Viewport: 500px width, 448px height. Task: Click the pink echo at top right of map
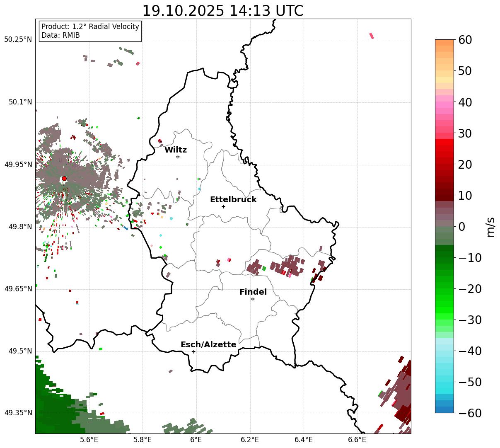coord(372,36)
